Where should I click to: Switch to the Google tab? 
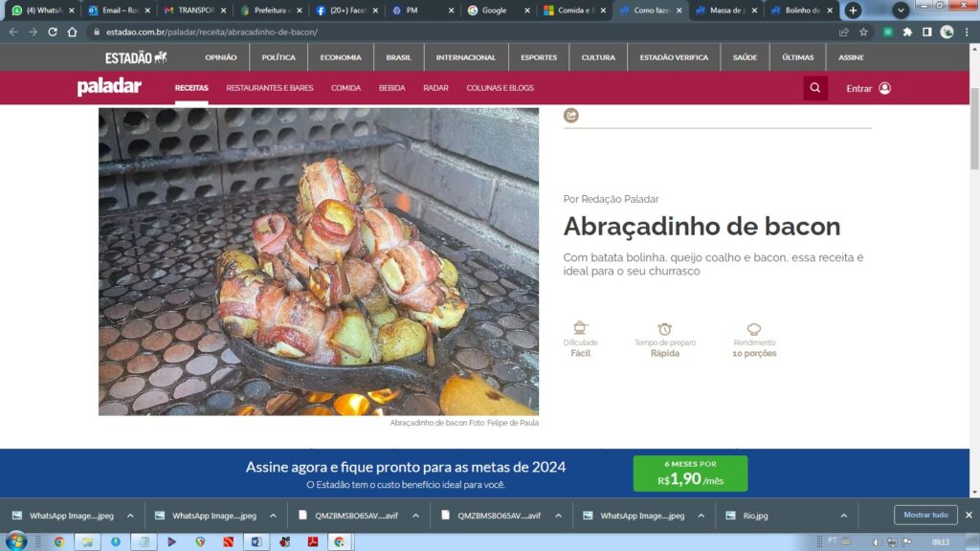[494, 11]
